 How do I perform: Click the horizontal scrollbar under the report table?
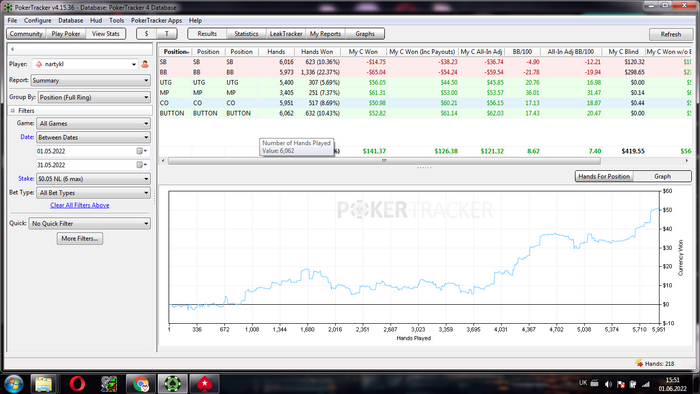[384, 161]
